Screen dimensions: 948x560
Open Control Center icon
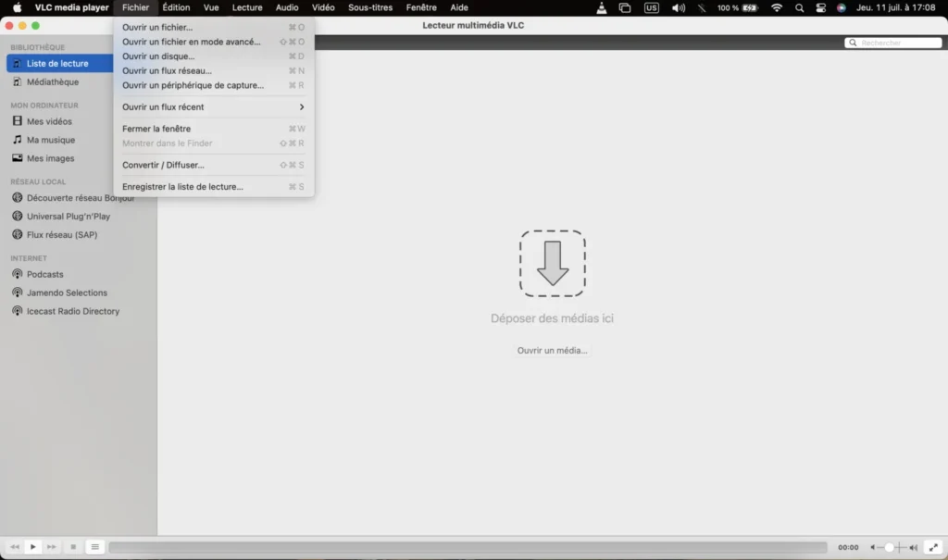(x=820, y=7)
